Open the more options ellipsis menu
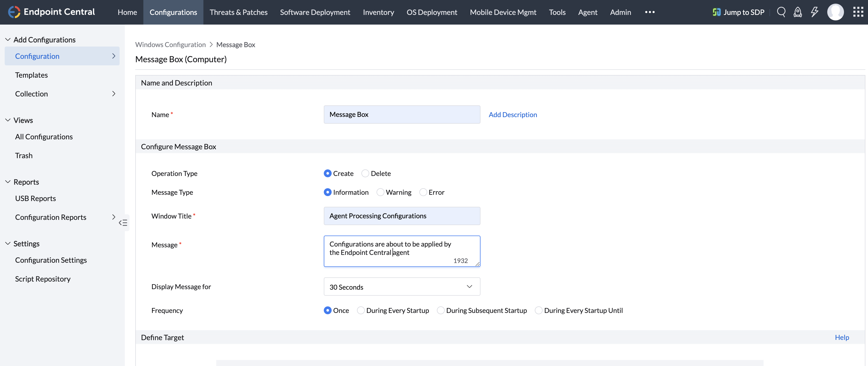This screenshot has height=366, width=868. coord(649,12)
